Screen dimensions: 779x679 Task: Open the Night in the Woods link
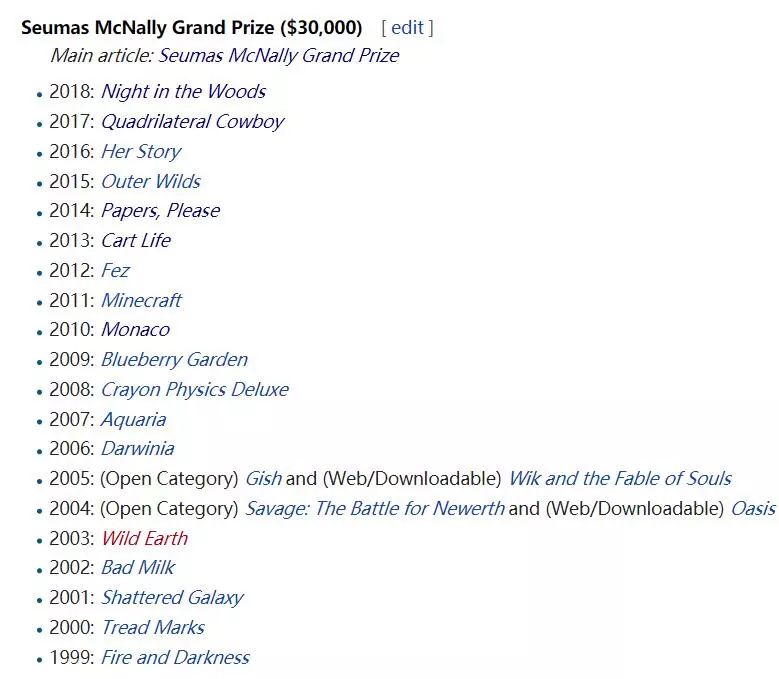(x=183, y=91)
